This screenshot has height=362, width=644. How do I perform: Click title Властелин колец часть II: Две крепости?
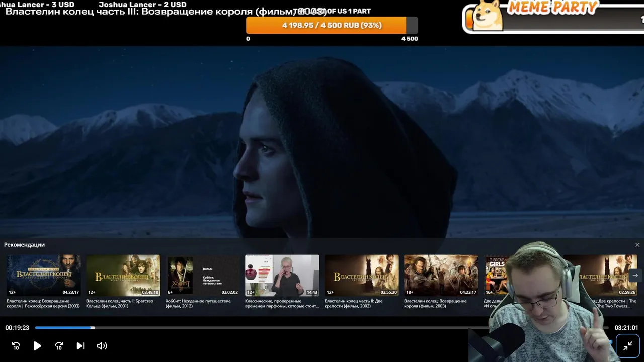coord(354,303)
